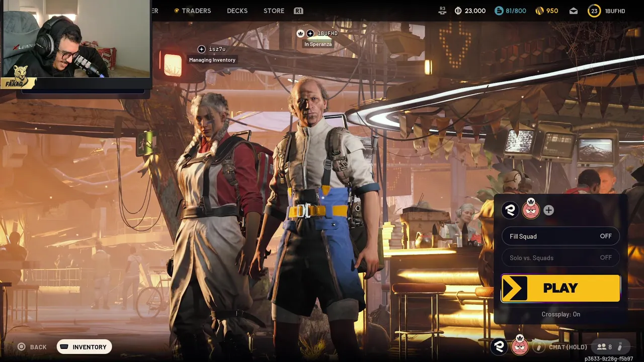644x362 pixels.
Task: Click the Crossplay: On label
Action: coord(560,314)
